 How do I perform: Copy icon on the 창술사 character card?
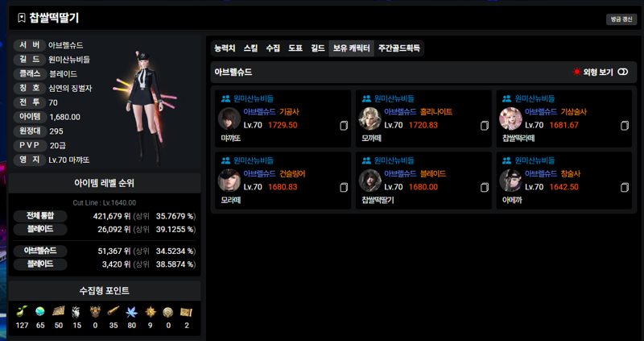[625, 188]
